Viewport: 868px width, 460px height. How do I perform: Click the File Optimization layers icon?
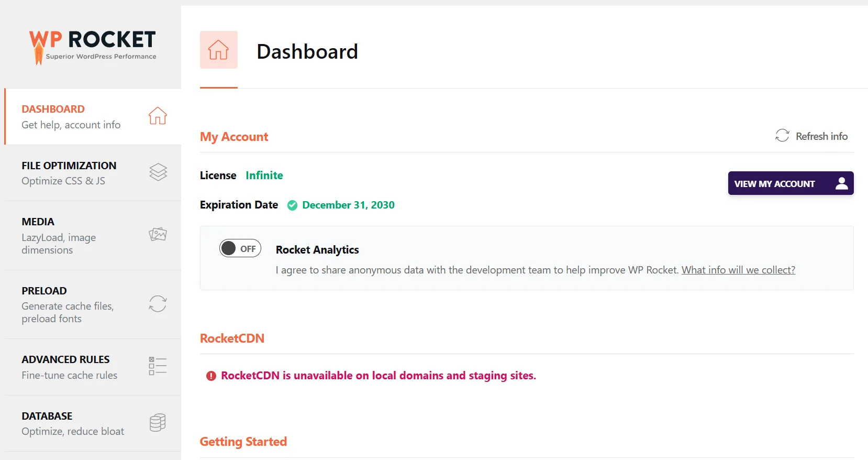click(x=158, y=172)
